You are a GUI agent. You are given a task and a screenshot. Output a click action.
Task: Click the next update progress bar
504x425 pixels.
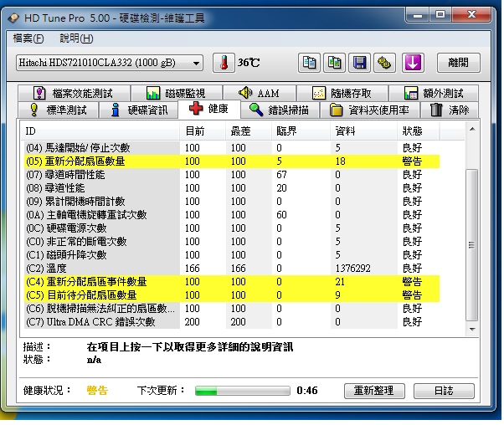[x=243, y=391]
